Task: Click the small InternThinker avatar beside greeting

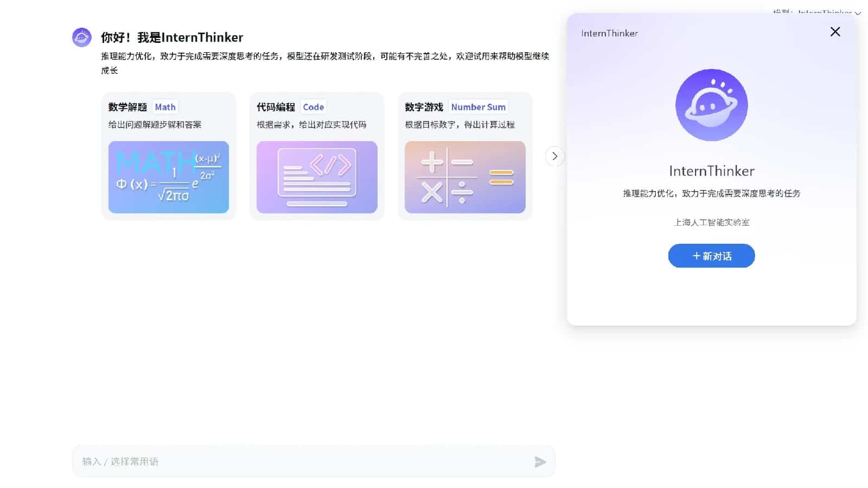Action: point(82,37)
